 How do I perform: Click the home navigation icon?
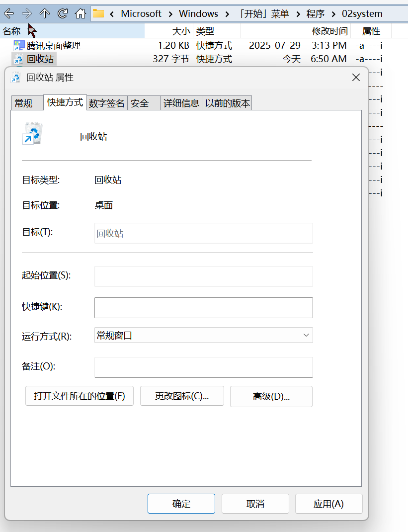click(80, 13)
